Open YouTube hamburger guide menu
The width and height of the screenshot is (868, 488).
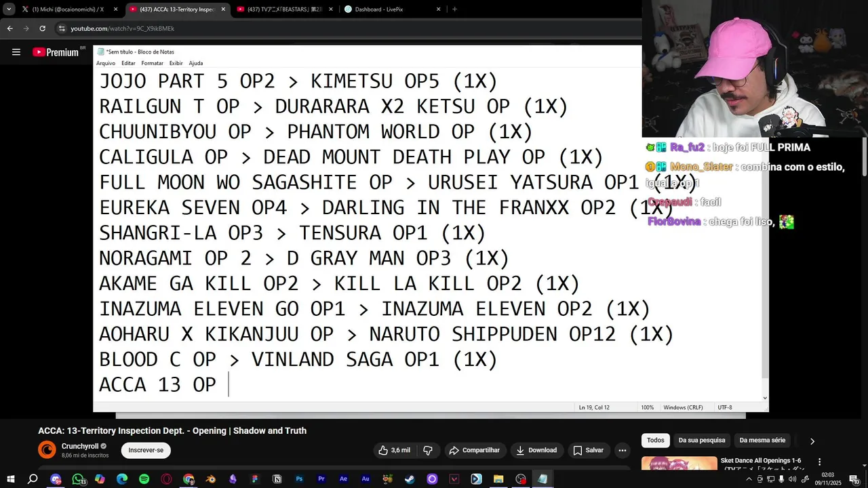16,52
